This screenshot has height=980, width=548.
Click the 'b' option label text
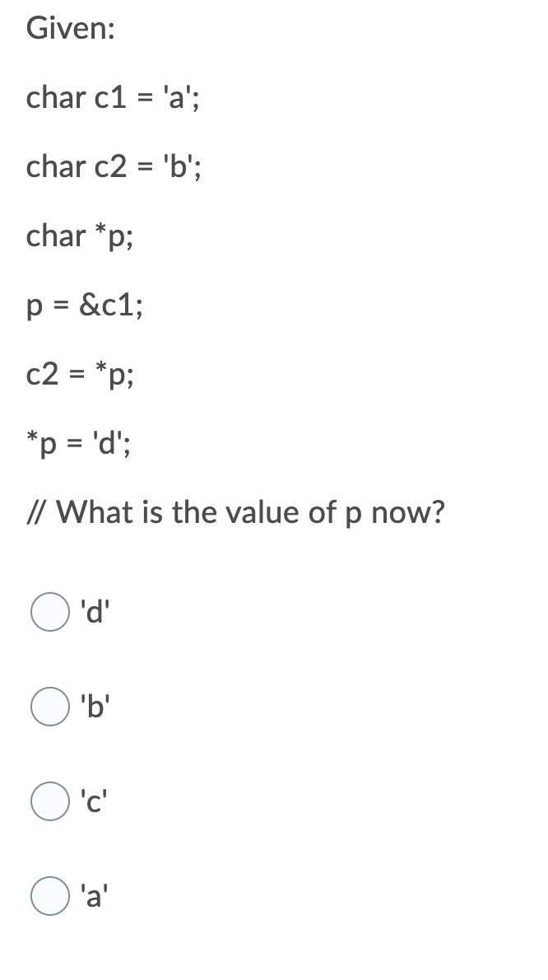(93, 706)
